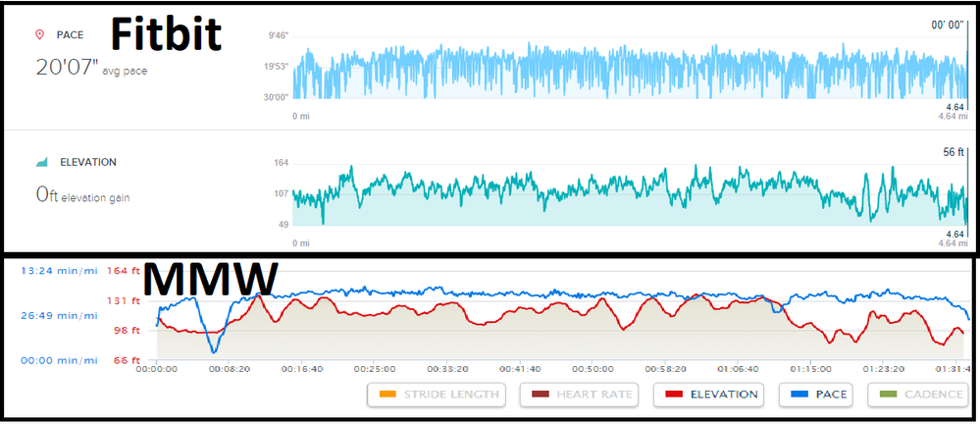Click the 00:33:20 time axis label
The image size is (980, 425).
tap(447, 369)
